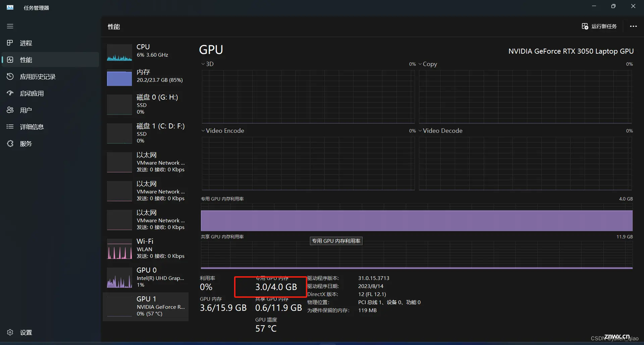Open 应用历史记录 history icon
644x345 pixels.
point(10,76)
